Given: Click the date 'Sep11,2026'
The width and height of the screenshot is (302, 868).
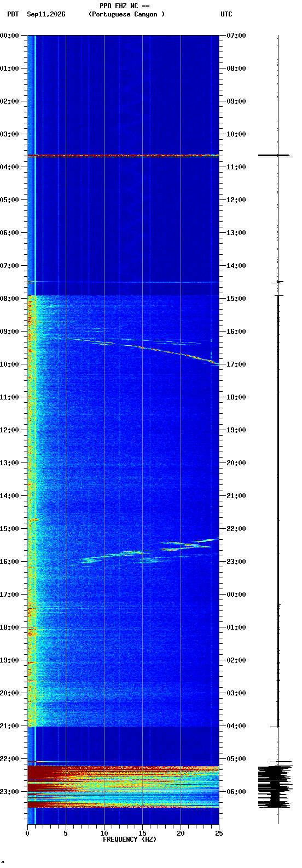Looking at the screenshot, I should pyautogui.click(x=46, y=14).
